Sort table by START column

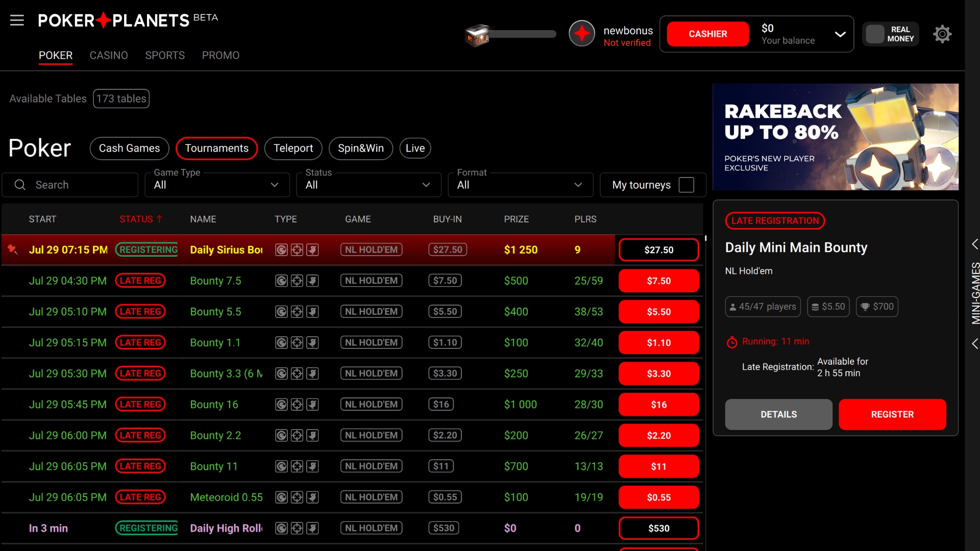[42, 219]
